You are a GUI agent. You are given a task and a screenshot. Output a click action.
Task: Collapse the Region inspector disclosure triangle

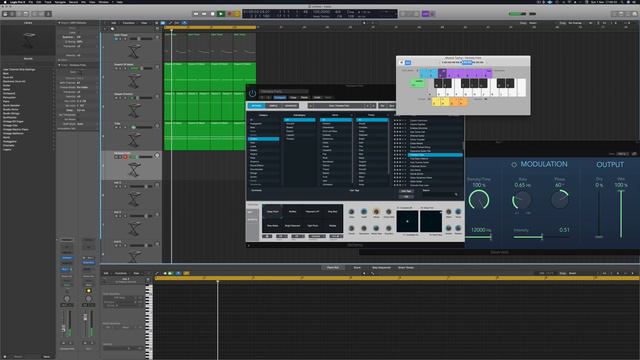click(59, 23)
